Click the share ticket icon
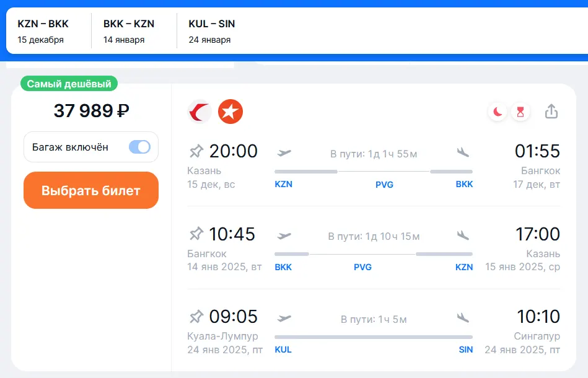This screenshot has width=588, height=378. [551, 112]
